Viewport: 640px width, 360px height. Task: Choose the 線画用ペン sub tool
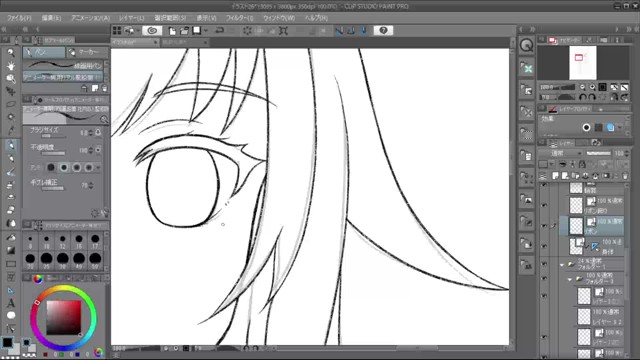64,65
